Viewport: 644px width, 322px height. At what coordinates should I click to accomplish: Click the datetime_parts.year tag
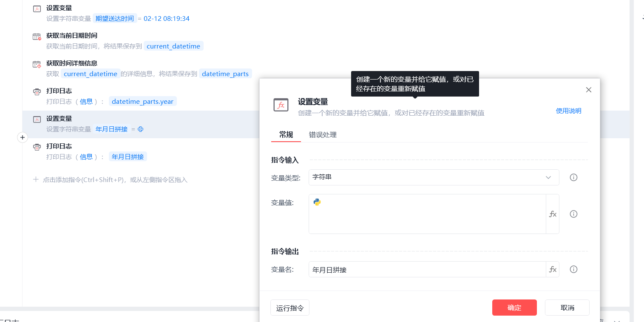143,102
